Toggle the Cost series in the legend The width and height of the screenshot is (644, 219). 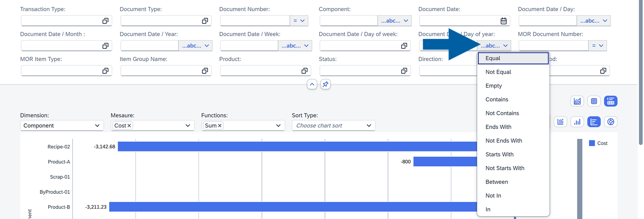(x=598, y=143)
